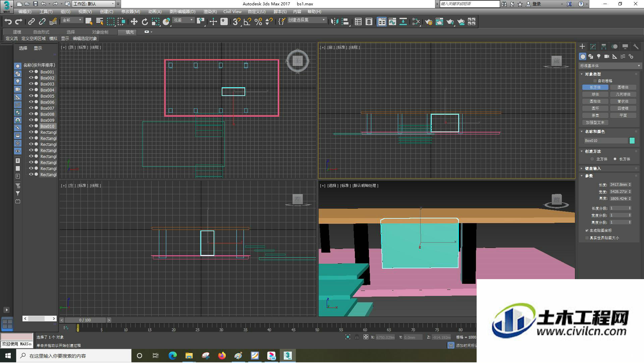644x363 pixels.
Task: Activate the Select and Move tool
Action: point(134,22)
